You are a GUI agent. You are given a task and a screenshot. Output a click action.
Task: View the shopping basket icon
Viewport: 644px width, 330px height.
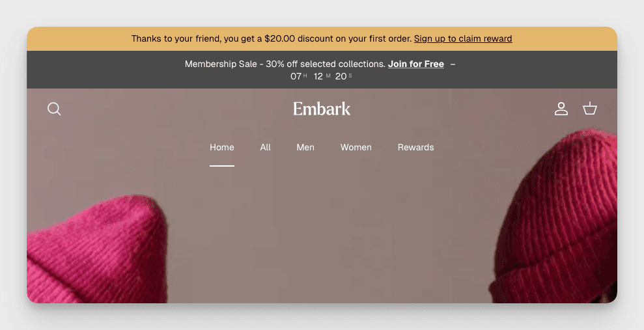(590, 109)
